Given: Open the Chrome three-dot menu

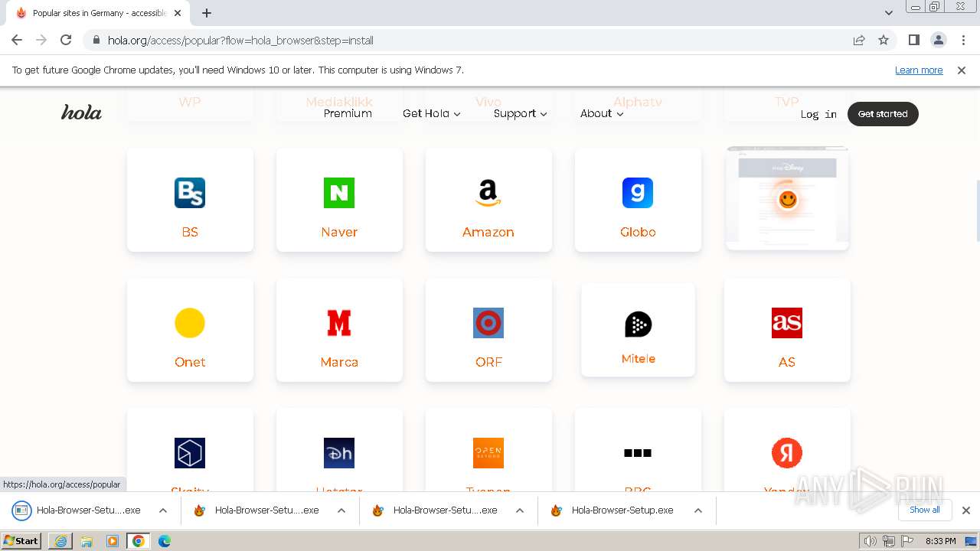Looking at the screenshot, I should coord(964,40).
